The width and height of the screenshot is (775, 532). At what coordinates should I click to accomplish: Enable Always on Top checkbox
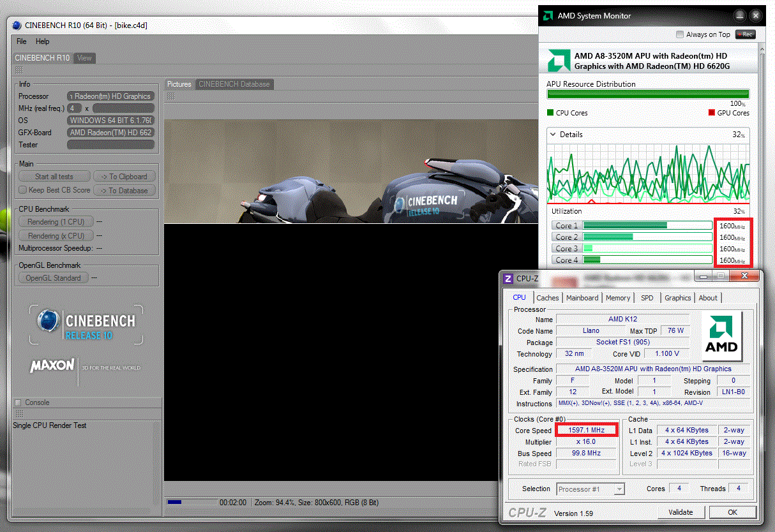coord(680,34)
